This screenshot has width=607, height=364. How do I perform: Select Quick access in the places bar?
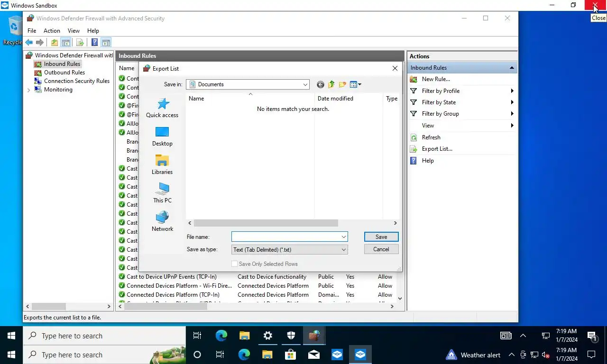click(x=162, y=108)
